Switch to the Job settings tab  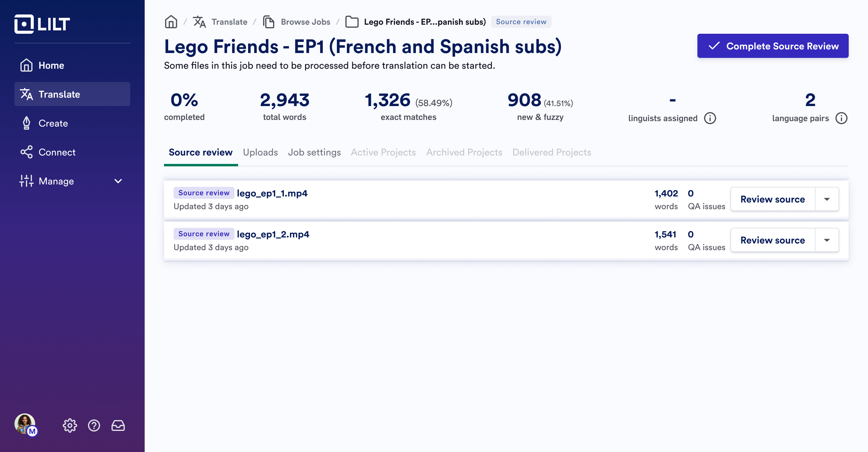point(314,152)
